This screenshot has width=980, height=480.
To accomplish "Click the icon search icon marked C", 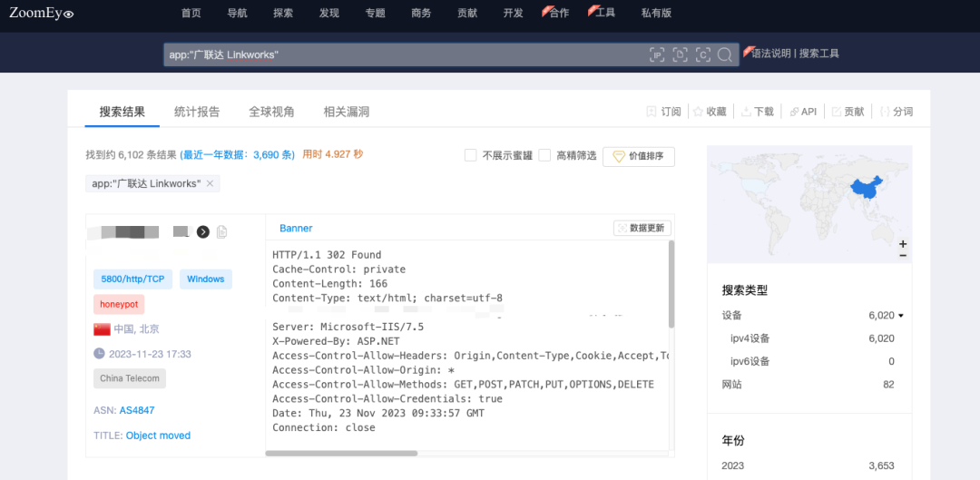I will [703, 55].
